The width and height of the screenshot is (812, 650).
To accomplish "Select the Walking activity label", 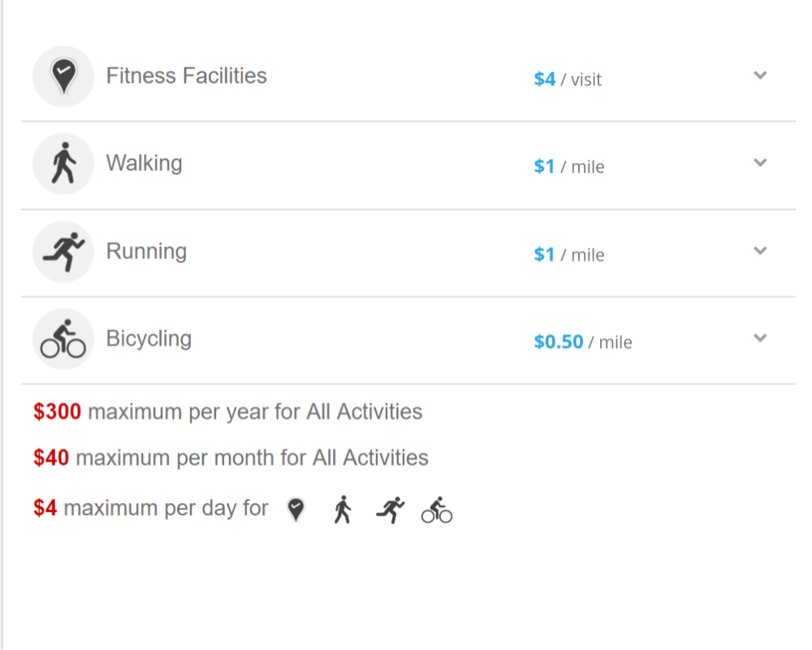I will click(144, 163).
